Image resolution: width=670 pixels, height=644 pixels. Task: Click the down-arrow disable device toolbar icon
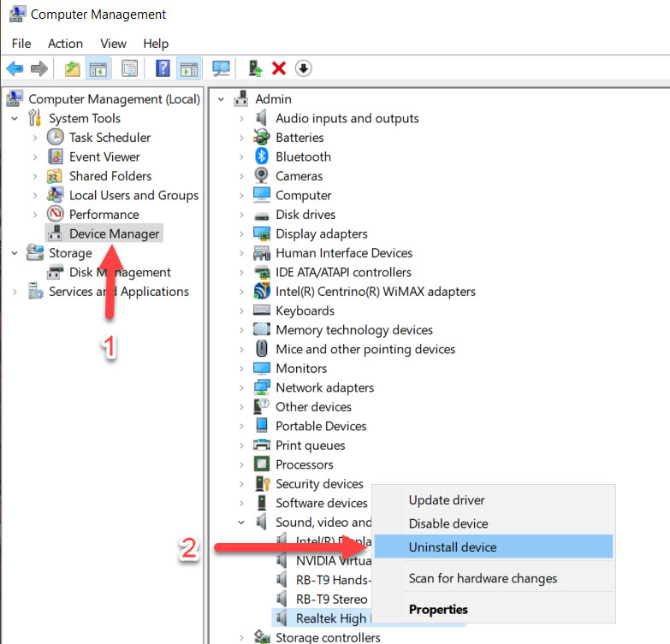pyautogui.click(x=304, y=68)
